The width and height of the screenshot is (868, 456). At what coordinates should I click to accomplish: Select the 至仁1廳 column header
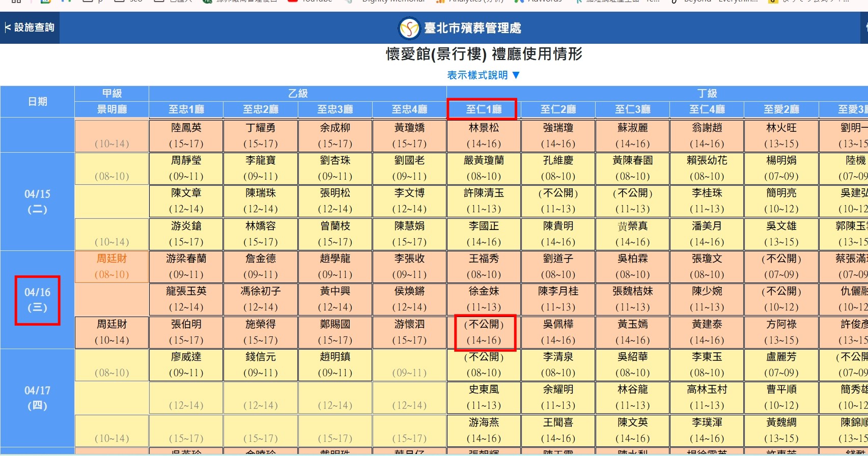pos(484,109)
